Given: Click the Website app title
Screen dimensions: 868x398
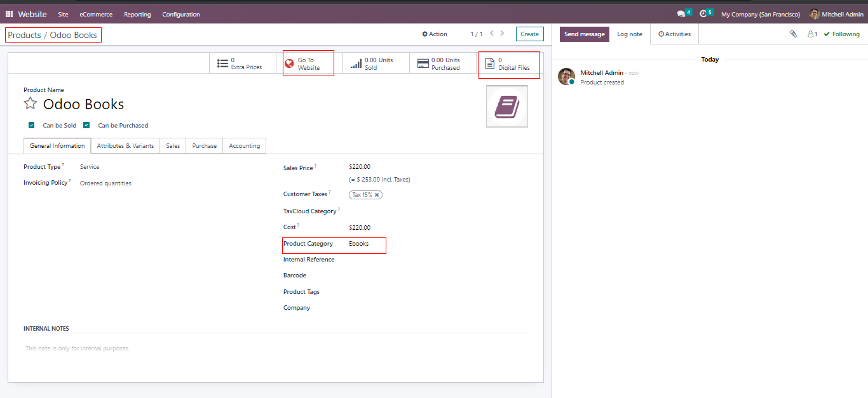Looking at the screenshot, I should point(32,14).
